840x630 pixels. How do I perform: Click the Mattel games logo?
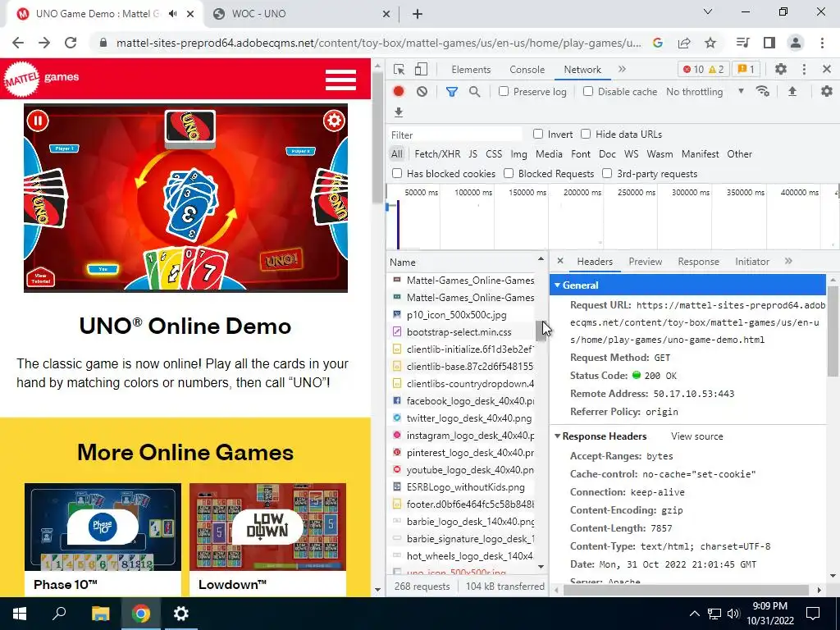tap(42, 79)
